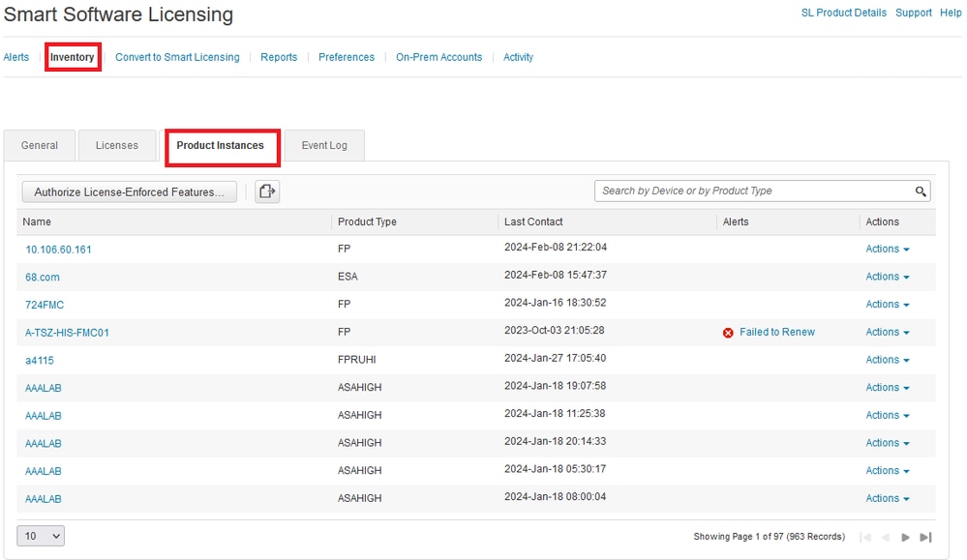Click date 2024-Feb-08 21:22:04
The image size is (967, 560).
556,247
